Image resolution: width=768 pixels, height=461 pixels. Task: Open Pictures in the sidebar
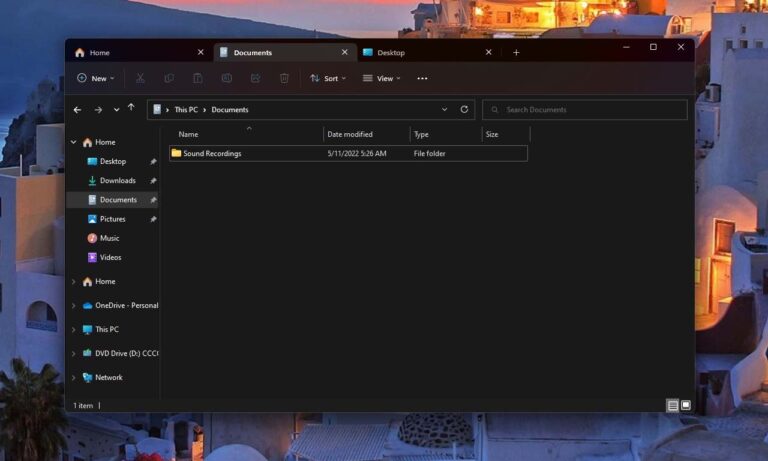[x=113, y=219]
